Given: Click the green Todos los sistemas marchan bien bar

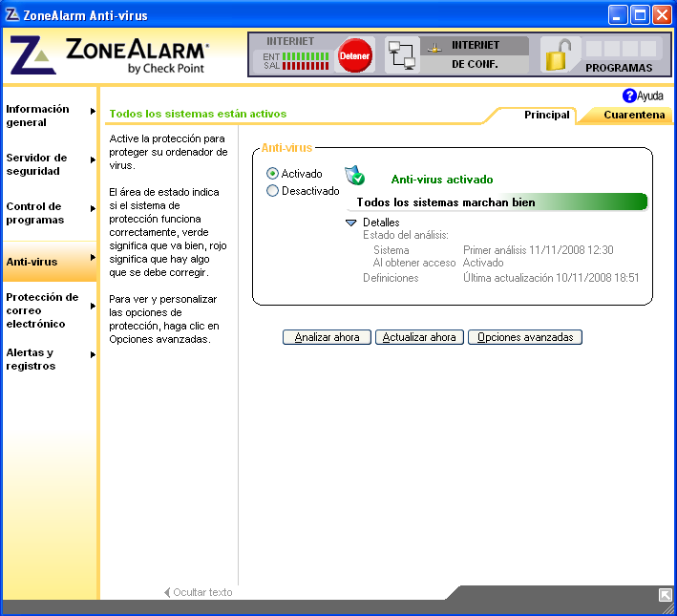Looking at the screenshot, I should [x=497, y=202].
